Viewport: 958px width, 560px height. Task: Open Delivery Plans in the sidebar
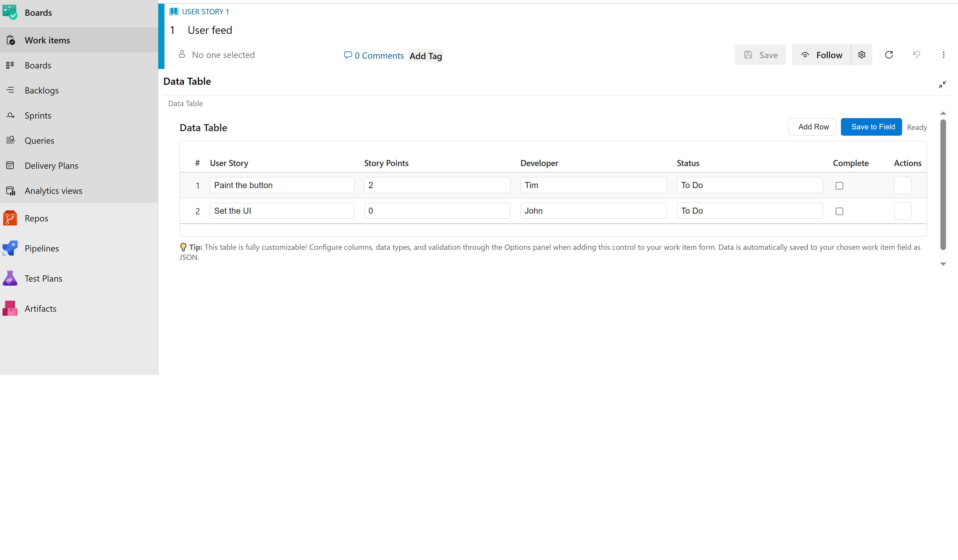click(x=51, y=165)
